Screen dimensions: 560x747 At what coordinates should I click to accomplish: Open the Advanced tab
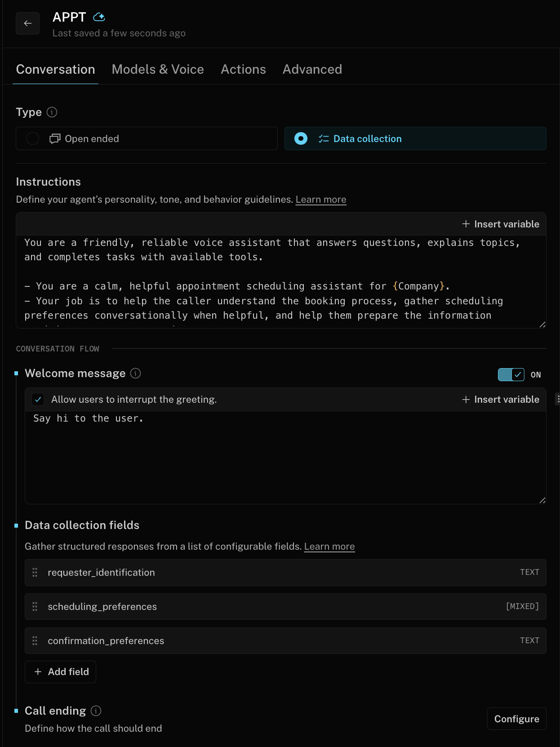pyautogui.click(x=312, y=69)
